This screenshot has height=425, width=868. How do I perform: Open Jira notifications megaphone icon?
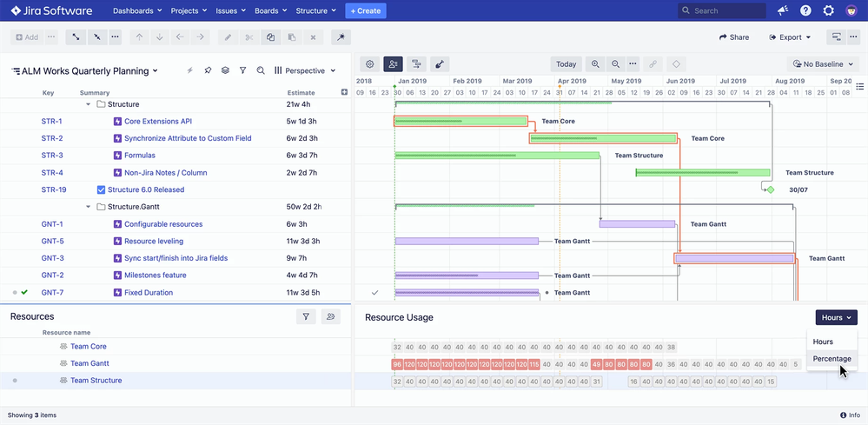783,10
